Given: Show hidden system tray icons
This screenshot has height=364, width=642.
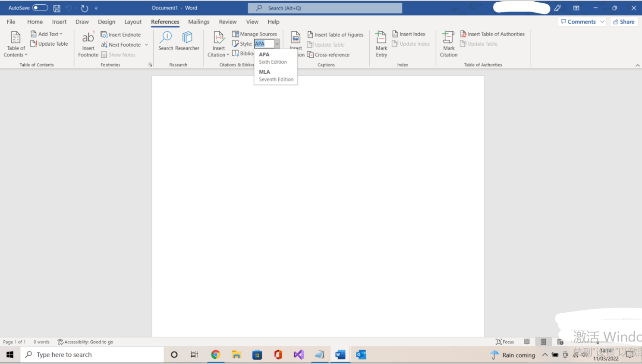Looking at the screenshot, I should (545, 355).
